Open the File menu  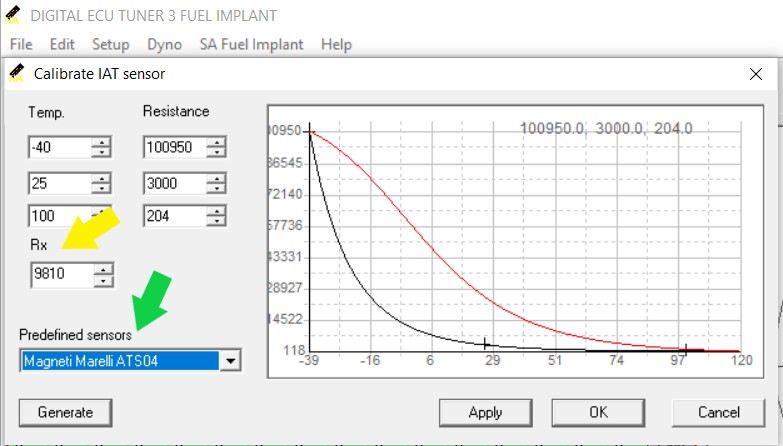(21, 44)
